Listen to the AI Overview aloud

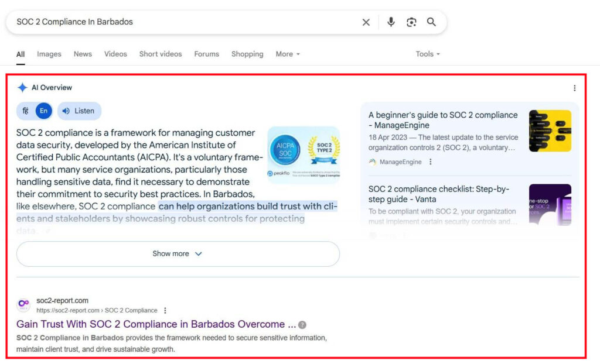(x=79, y=111)
